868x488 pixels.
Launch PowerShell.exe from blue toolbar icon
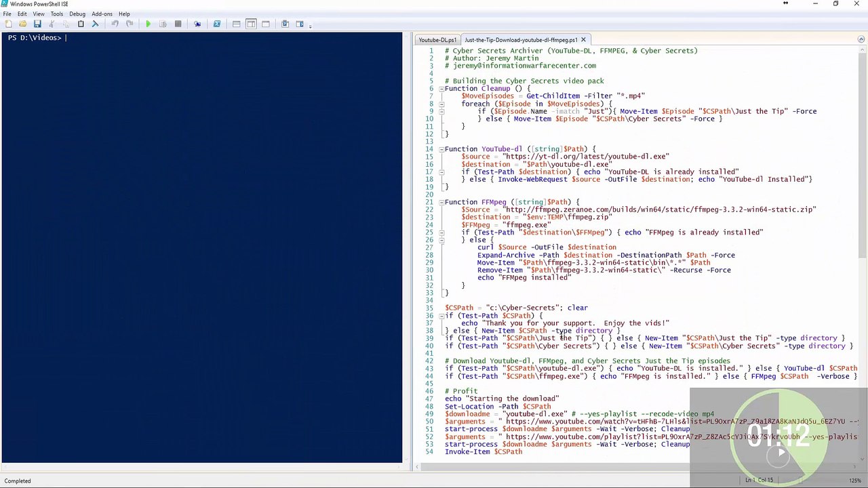(217, 24)
